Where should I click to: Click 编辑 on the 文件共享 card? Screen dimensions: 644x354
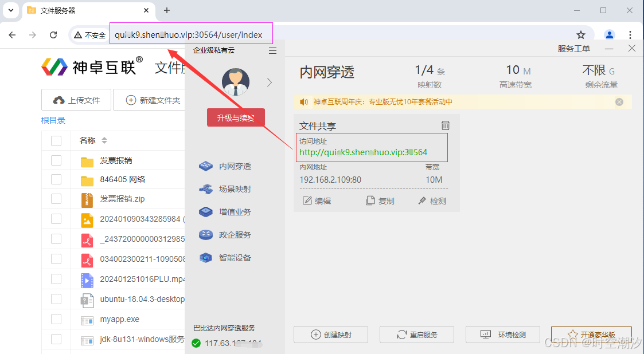point(317,200)
